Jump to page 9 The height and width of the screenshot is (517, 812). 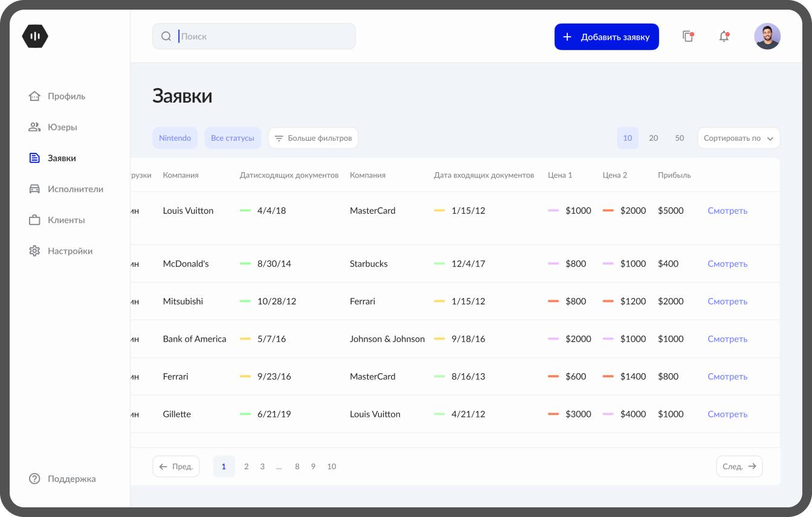313,466
